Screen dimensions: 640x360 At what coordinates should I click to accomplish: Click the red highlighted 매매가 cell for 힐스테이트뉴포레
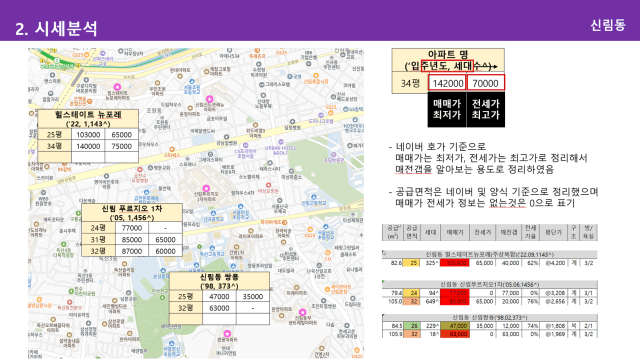pyautogui.click(x=454, y=263)
